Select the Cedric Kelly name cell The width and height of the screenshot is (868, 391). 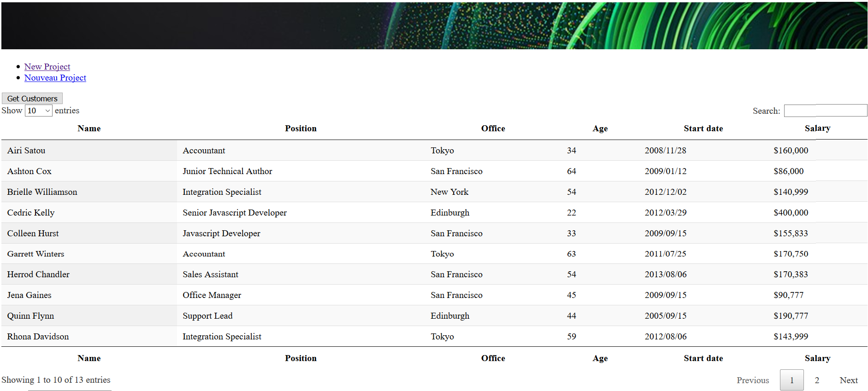pos(31,213)
